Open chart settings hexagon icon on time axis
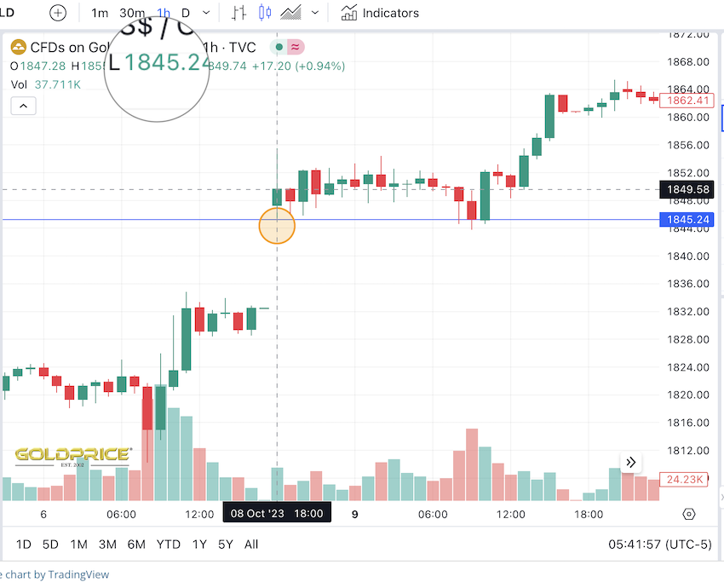Image resolution: width=724 pixels, height=588 pixels. pyautogui.click(x=689, y=514)
